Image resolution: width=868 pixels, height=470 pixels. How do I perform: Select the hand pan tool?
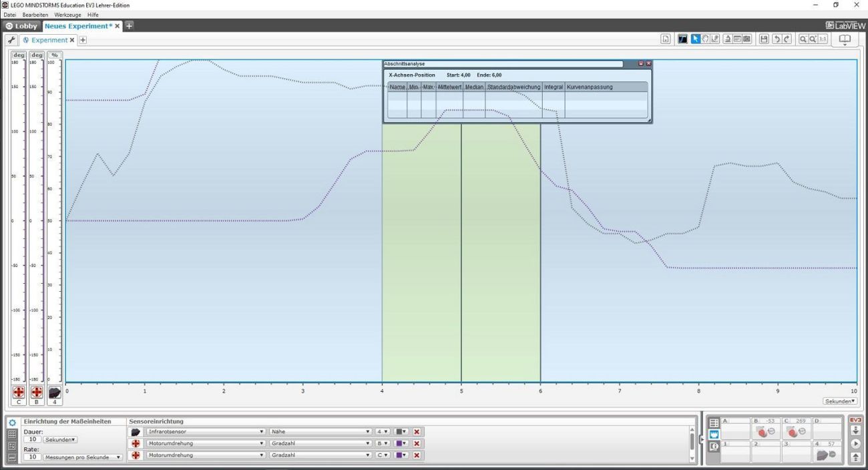tap(705, 39)
